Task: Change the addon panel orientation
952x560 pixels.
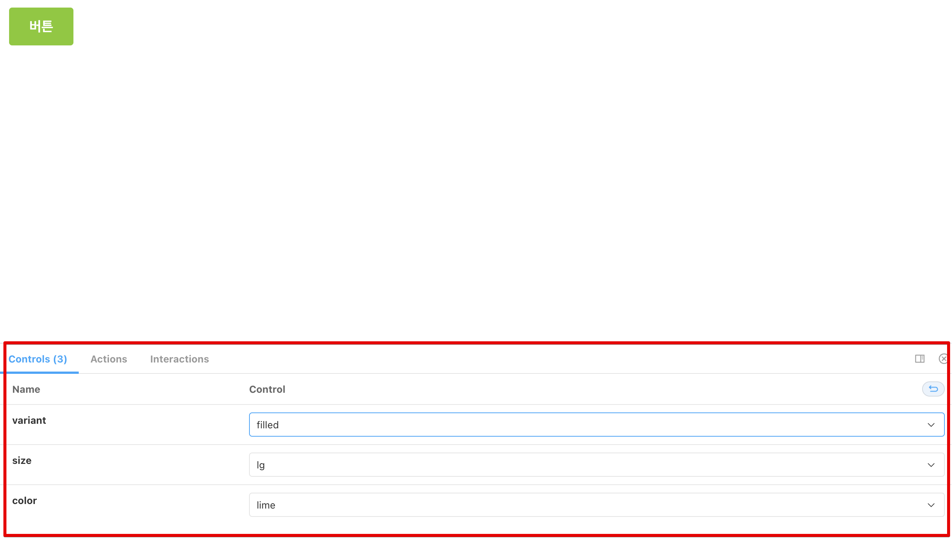Action: pyautogui.click(x=920, y=359)
